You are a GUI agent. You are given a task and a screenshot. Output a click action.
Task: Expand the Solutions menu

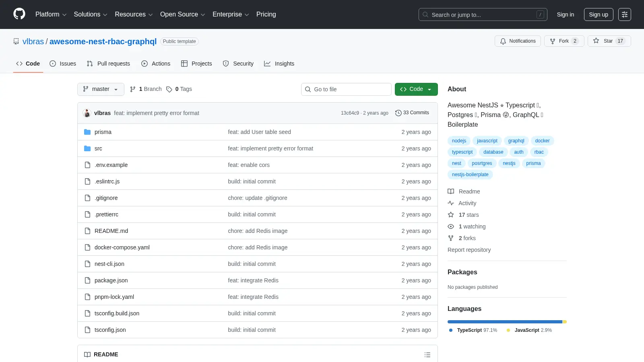(x=91, y=14)
